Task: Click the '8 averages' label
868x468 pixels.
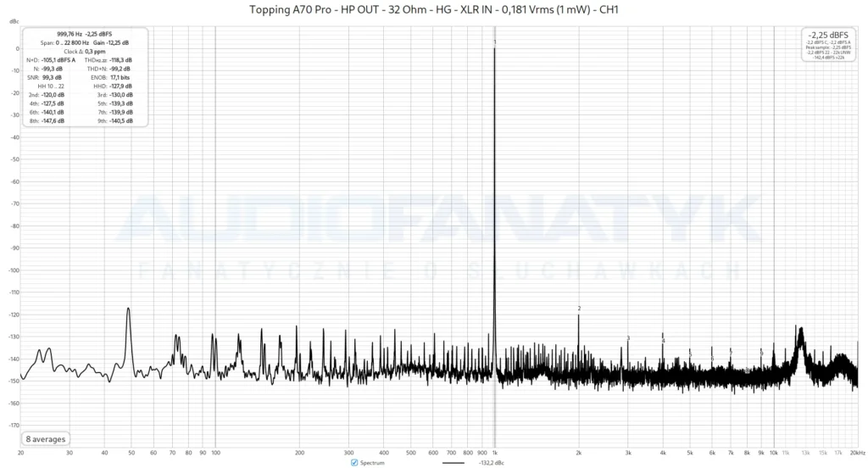Action: click(x=46, y=438)
